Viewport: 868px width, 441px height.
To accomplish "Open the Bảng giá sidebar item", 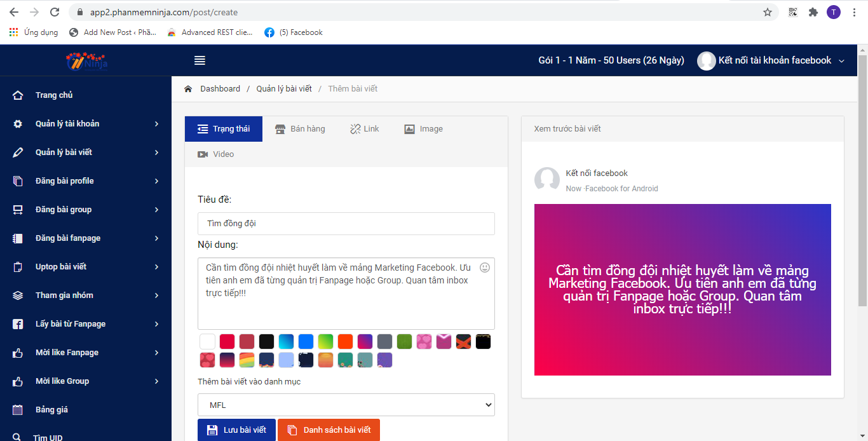I will click(51, 410).
